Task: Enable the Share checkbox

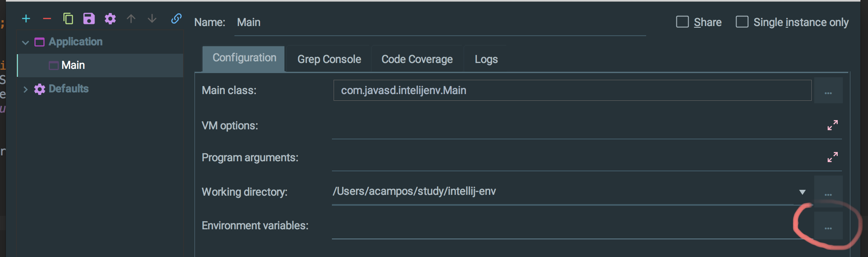Action: click(x=682, y=22)
